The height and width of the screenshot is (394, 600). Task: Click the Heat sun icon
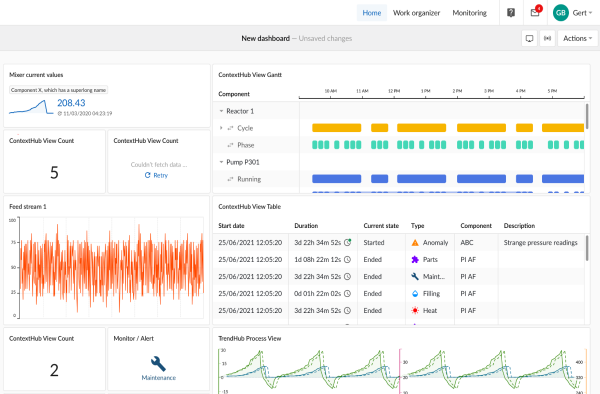point(415,310)
